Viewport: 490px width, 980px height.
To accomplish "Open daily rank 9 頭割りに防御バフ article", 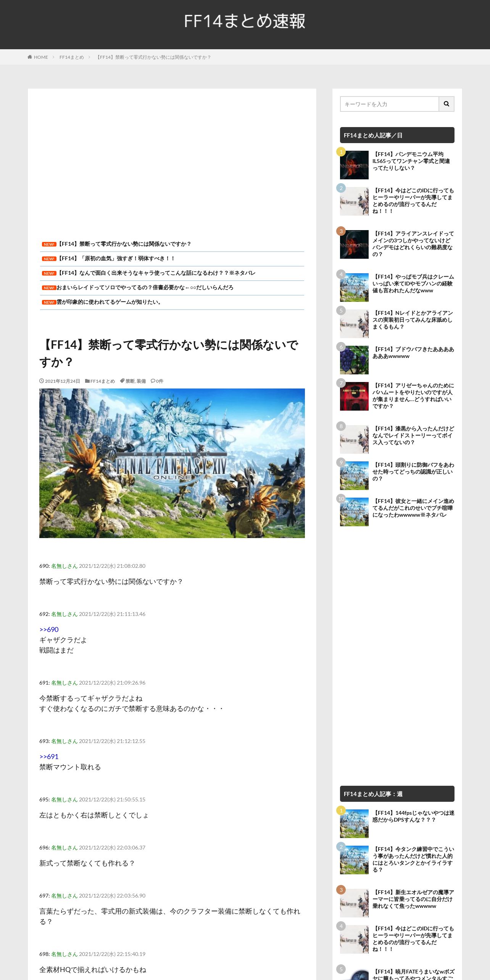I will click(x=413, y=472).
